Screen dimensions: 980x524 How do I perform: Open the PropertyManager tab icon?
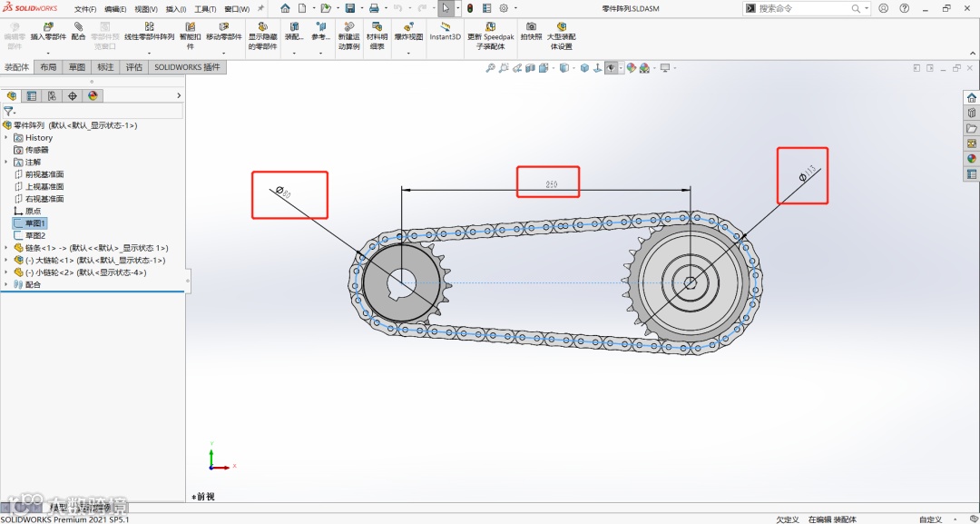[31, 95]
